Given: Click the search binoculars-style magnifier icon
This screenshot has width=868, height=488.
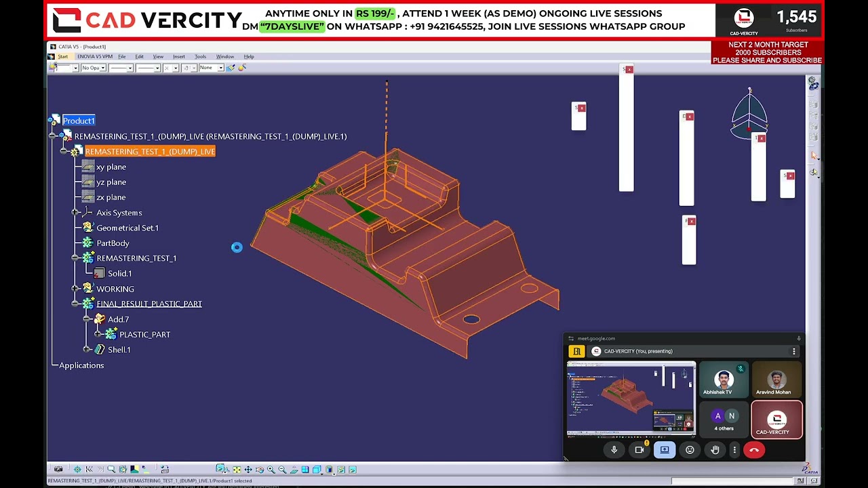Looking at the screenshot, I should click(111, 469).
